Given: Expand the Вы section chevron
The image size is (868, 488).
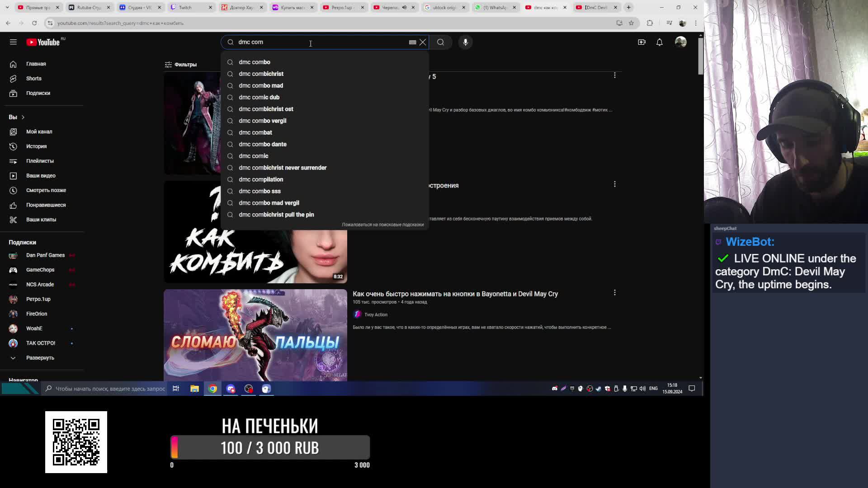Looking at the screenshot, I should point(23,117).
